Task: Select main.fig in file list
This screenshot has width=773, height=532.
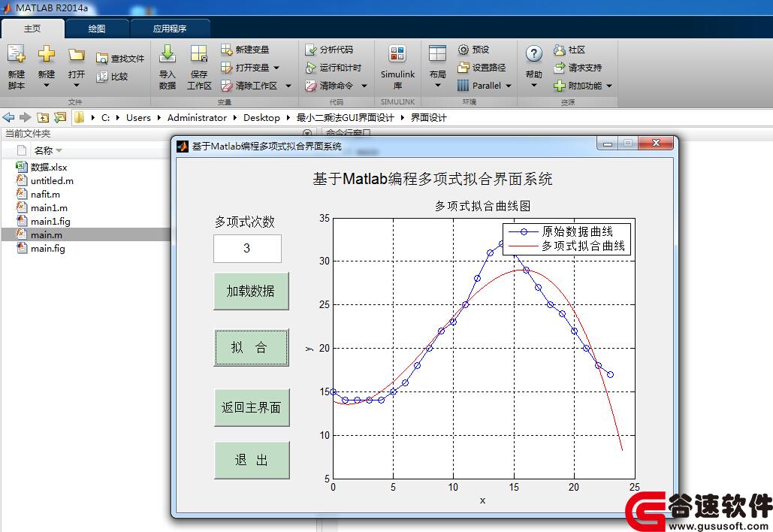Action: 48,248
